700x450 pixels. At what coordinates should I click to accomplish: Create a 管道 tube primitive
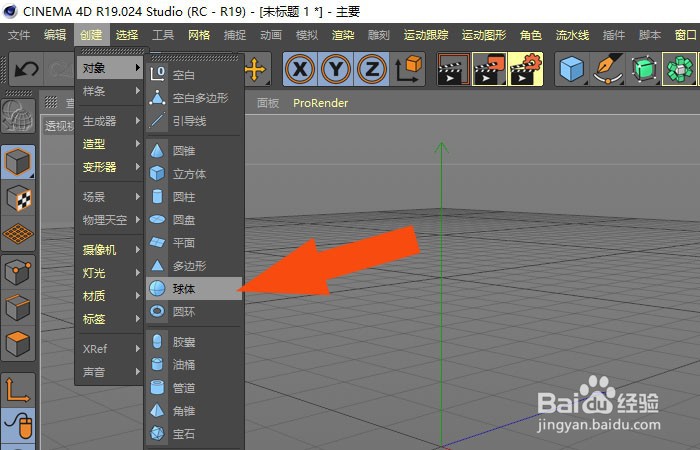point(194,388)
